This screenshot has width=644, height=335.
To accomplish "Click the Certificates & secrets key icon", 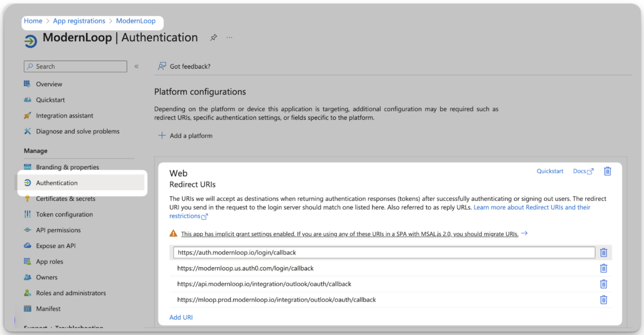I will point(27,198).
